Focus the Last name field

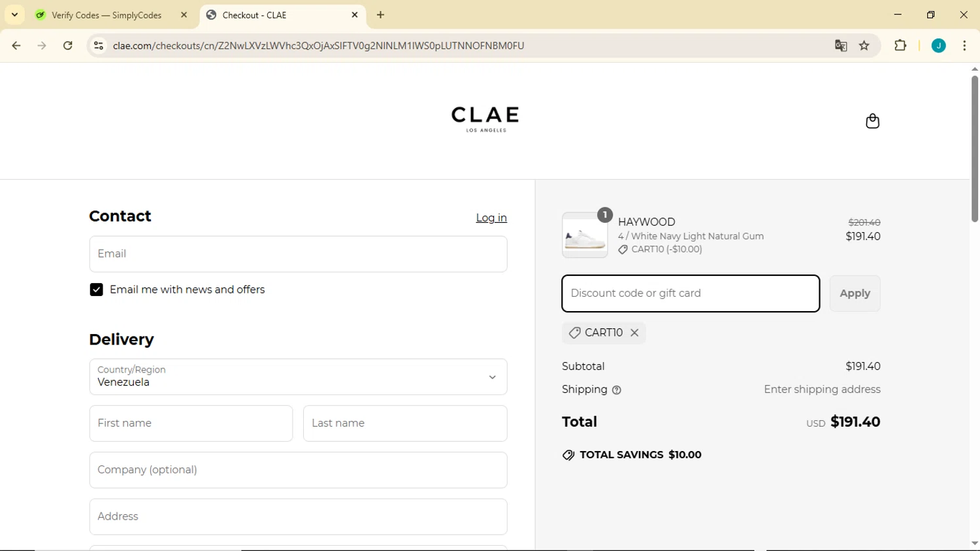(405, 424)
